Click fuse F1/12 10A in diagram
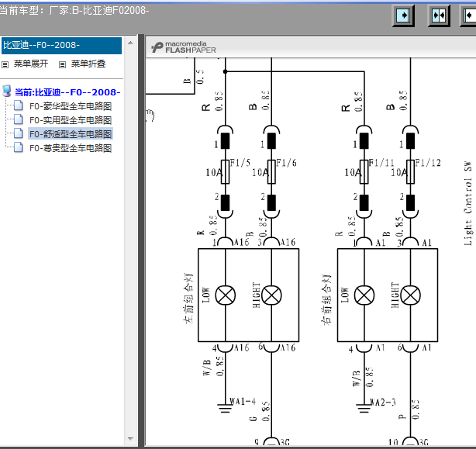 [410, 172]
